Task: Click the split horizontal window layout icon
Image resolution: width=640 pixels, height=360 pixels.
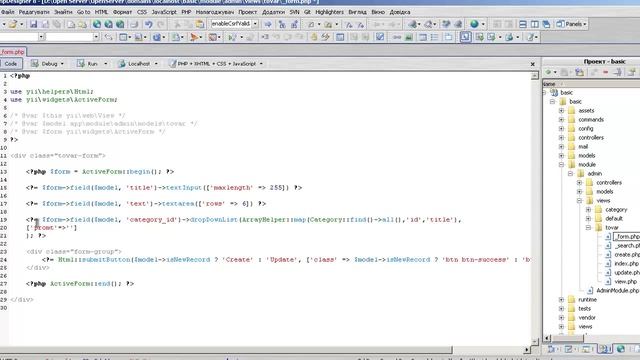Action: click(522, 24)
